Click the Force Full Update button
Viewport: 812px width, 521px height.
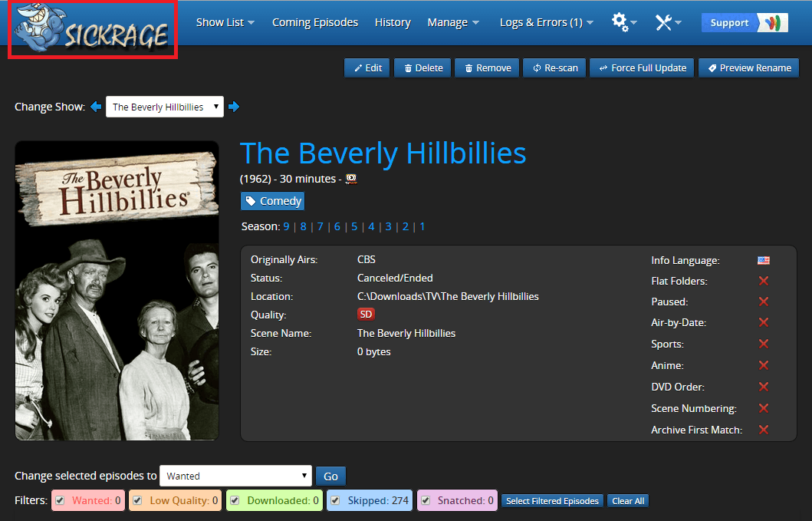click(642, 68)
